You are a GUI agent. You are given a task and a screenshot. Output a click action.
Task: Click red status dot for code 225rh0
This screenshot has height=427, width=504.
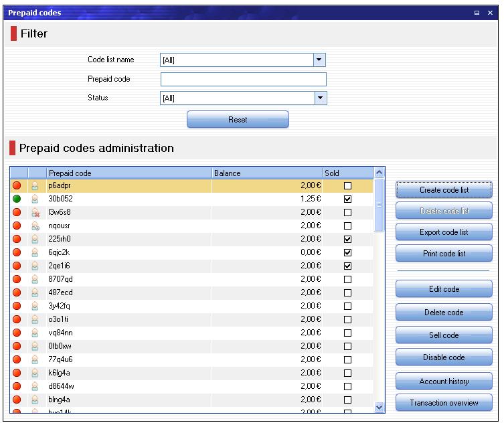[17, 239]
